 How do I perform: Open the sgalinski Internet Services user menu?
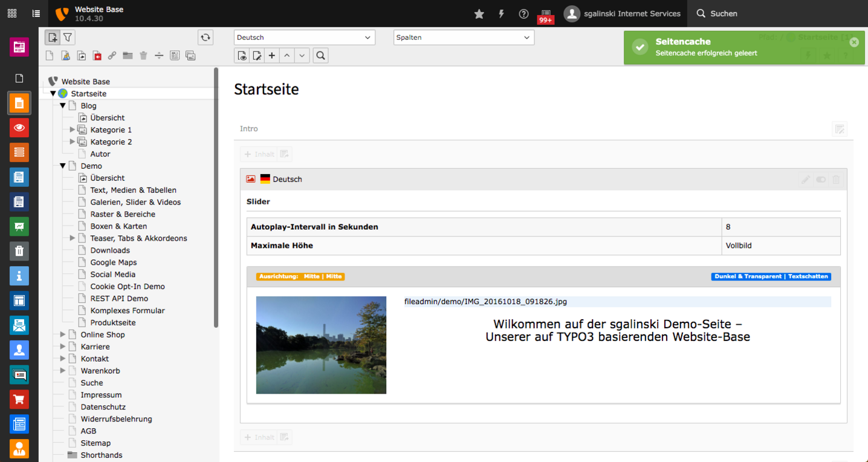622,13
